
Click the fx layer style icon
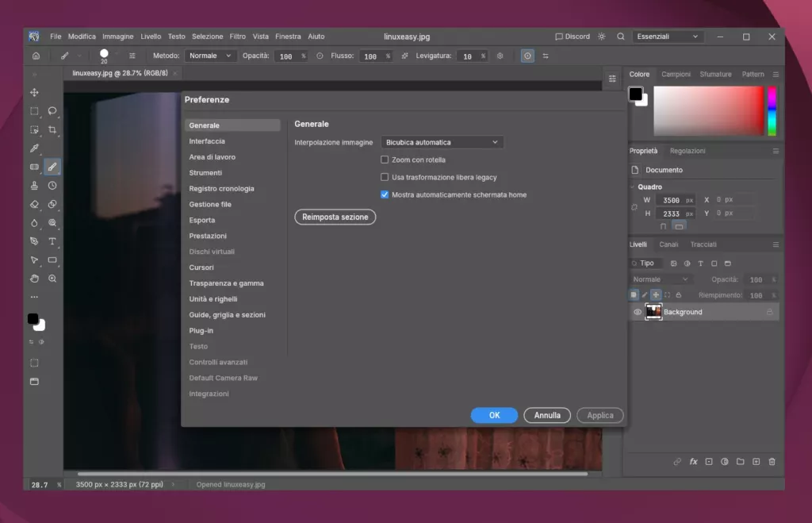(x=693, y=461)
